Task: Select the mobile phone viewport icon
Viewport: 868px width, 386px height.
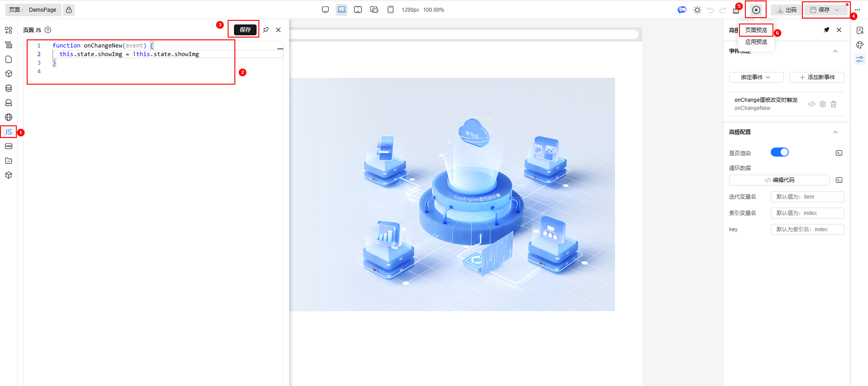Action: [x=390, y=10]
